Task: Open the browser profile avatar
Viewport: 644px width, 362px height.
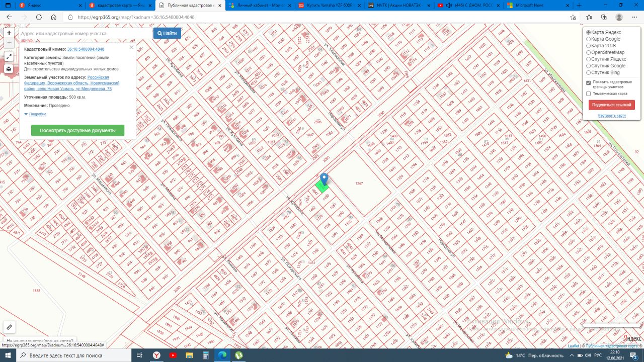Action: [619, 17]
